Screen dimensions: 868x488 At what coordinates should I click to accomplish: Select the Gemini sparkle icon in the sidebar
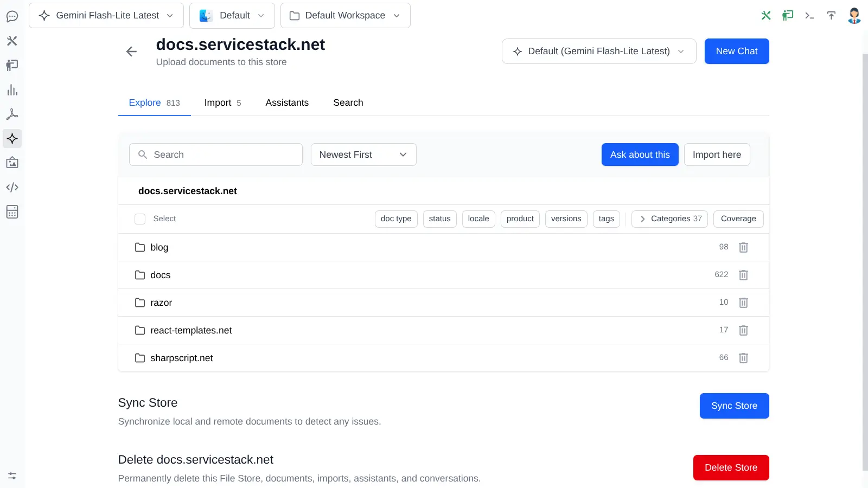[12, 139]
